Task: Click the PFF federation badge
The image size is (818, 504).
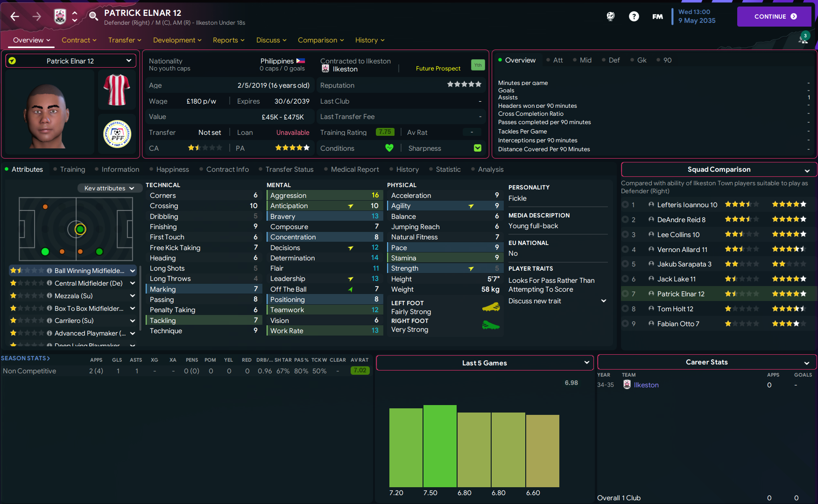Action: 117,134
